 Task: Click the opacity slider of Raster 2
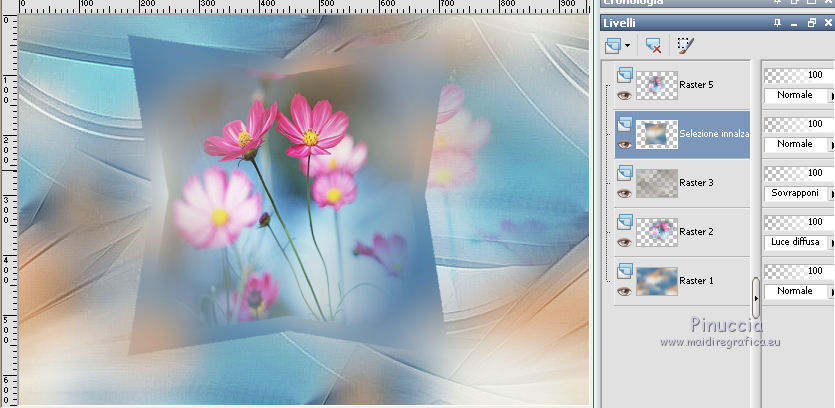click(x=799, y=222)
